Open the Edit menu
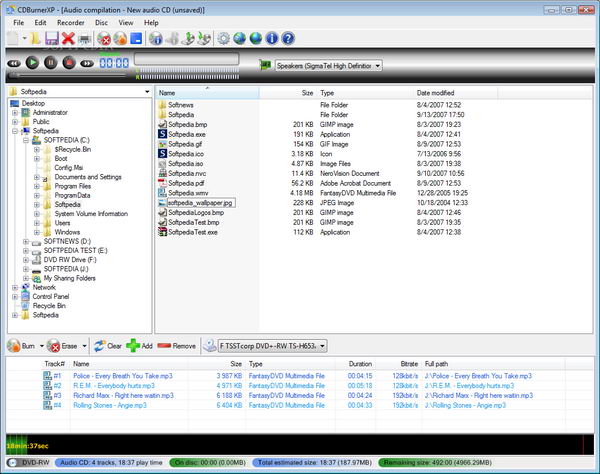600x474 pixels. pyautogui.click(x=40, y=23)
